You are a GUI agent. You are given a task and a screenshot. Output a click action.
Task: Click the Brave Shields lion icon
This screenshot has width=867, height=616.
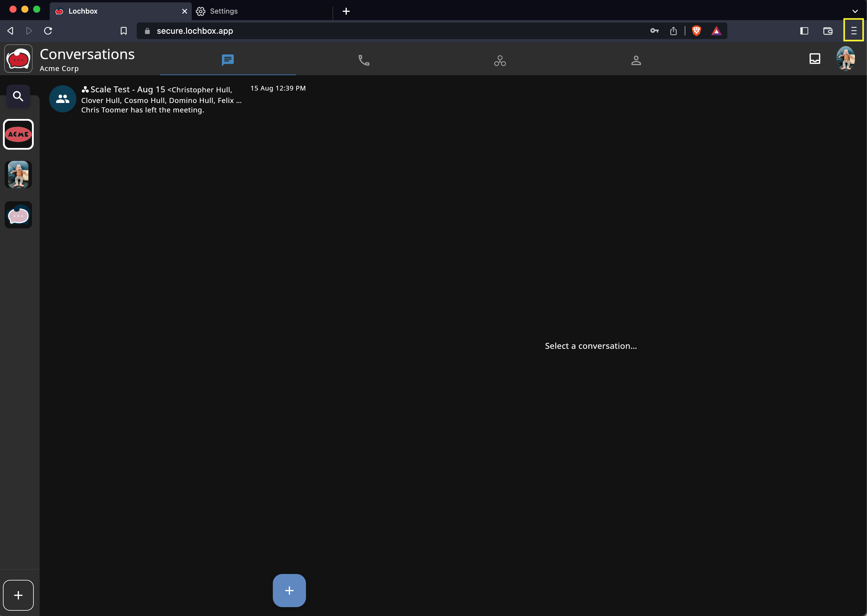point(696,31)
